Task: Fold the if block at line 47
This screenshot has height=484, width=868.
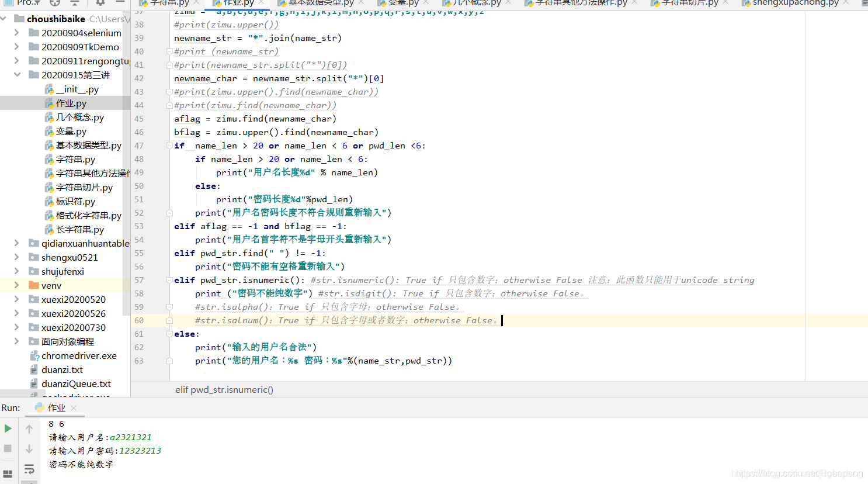Action: (x=169, y=146)
